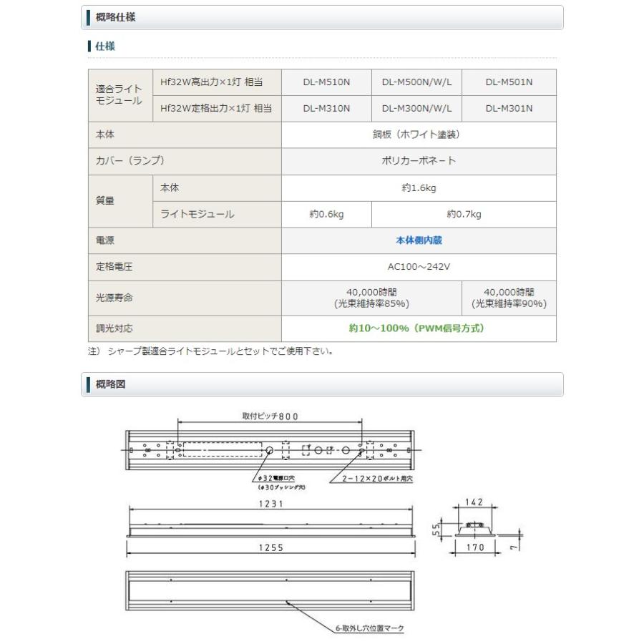The width and height of the screenshot is (644, 644).
Task: Click the 2-12×20ボルト用穴 annotation
Action: click(377, 479)
